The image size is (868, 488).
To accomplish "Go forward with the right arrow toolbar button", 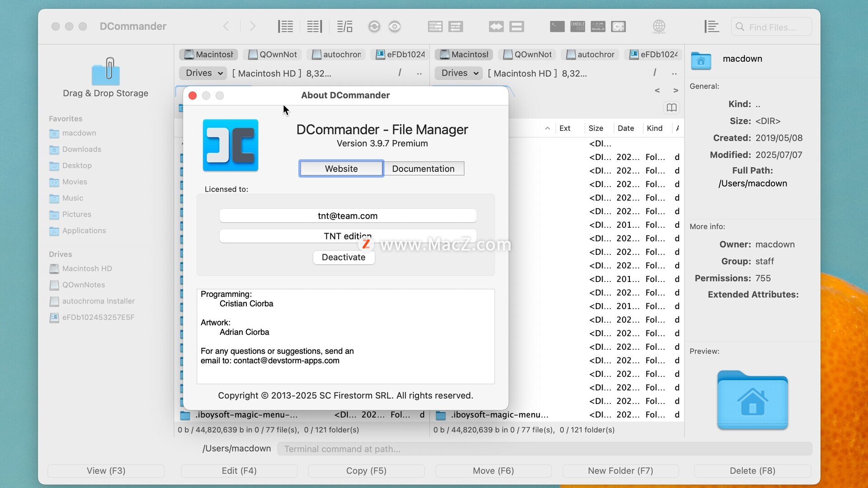I will pos(253,27).
